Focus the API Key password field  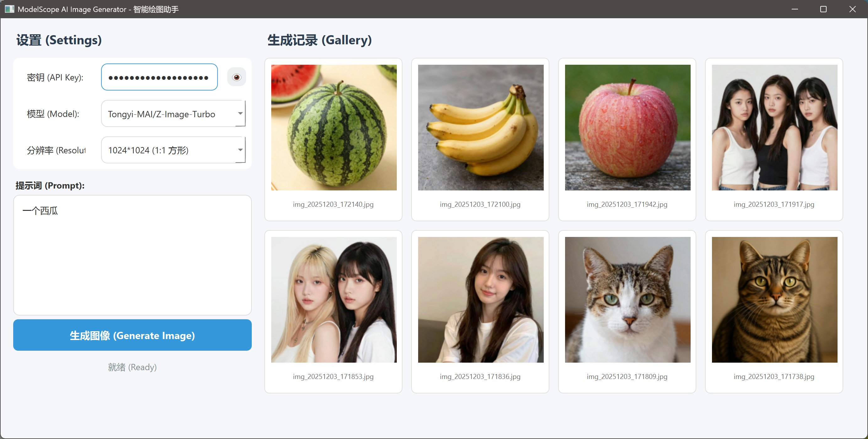(159, 77)
